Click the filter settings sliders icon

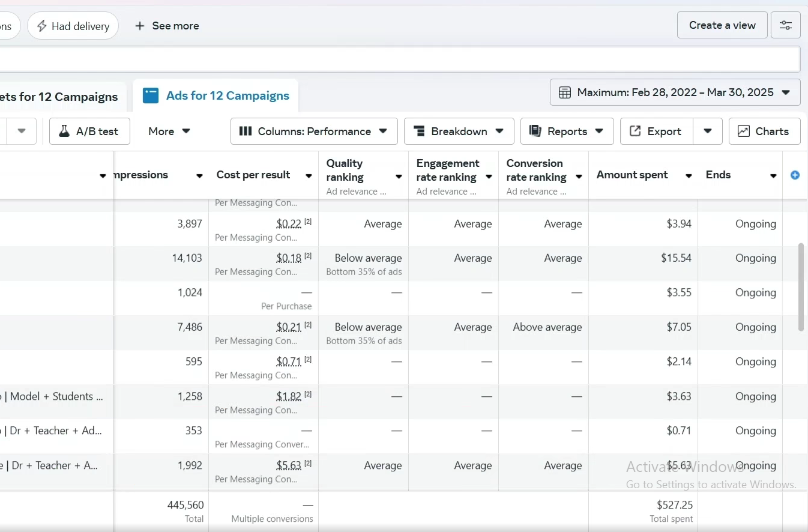click(785, 25)
